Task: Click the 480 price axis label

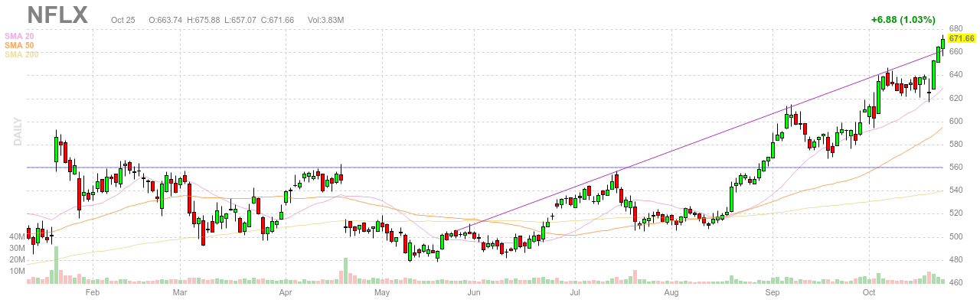Action: [x=955, y=259]
